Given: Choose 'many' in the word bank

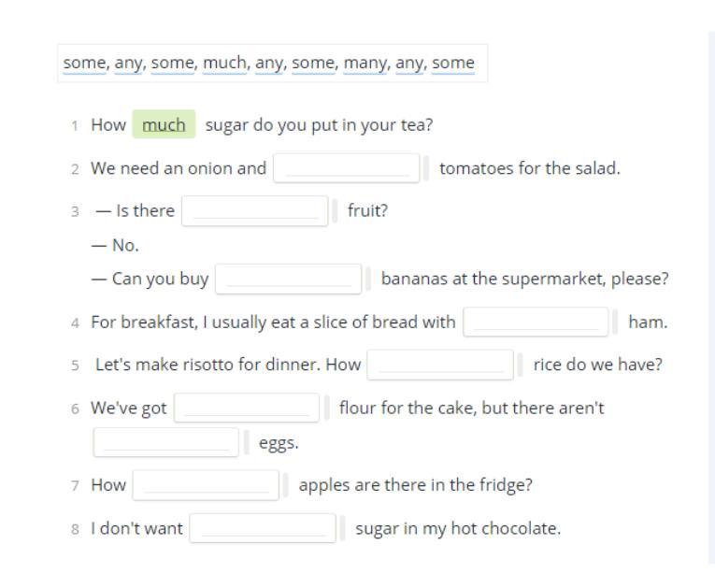Looking at the screenshot, I should (x=365, y=63).
